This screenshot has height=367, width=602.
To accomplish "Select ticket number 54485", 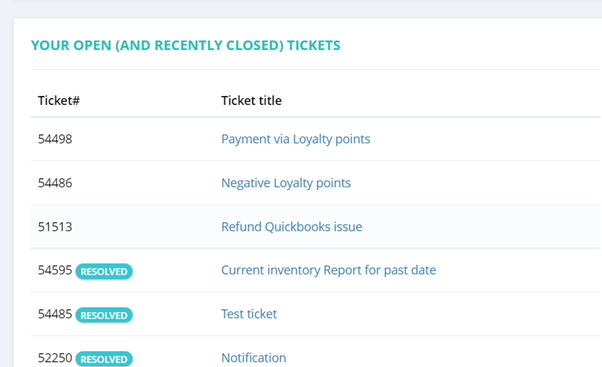I will click(55, 314).
